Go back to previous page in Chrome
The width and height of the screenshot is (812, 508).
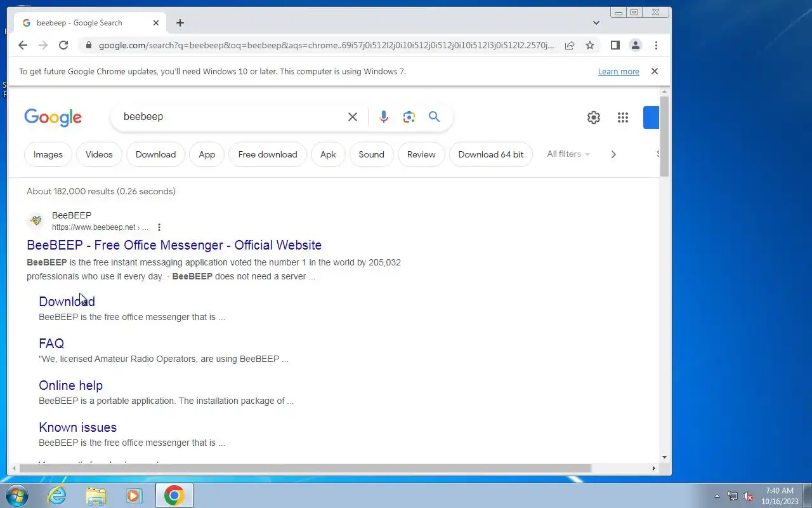coord(23,45)
